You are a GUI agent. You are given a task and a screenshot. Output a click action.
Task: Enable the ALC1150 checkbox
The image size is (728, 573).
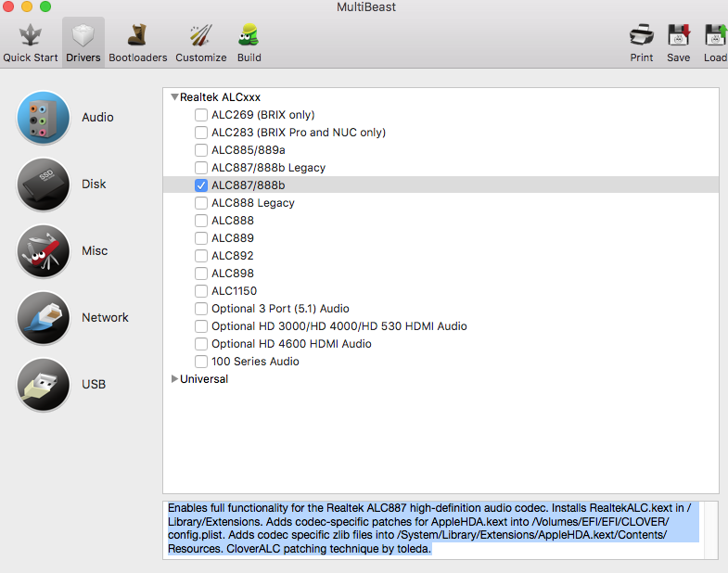(201, 291)
